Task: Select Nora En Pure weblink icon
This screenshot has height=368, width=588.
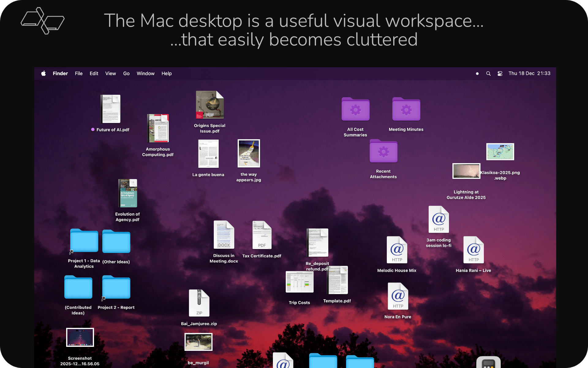Action: point(398,296)
